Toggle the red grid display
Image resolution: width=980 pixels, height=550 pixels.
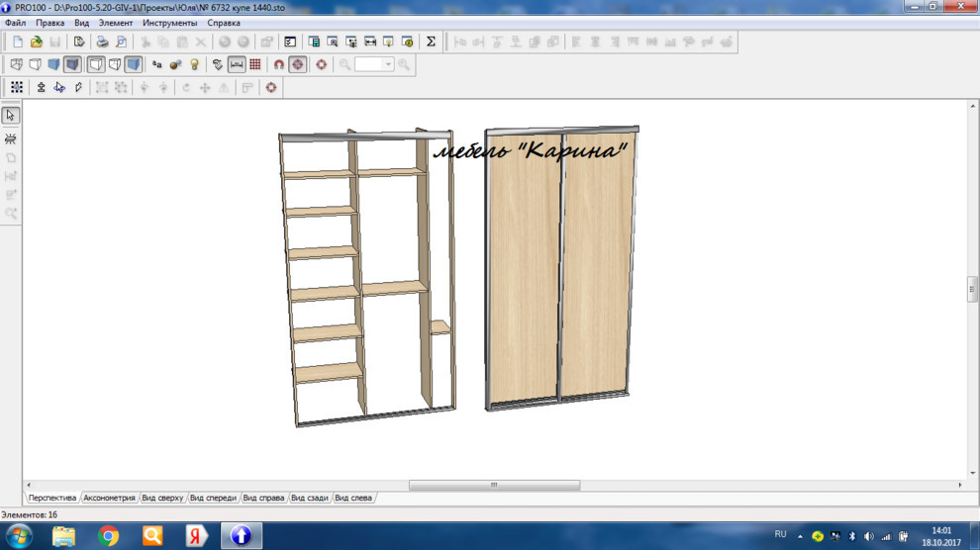tap(255, 64)
